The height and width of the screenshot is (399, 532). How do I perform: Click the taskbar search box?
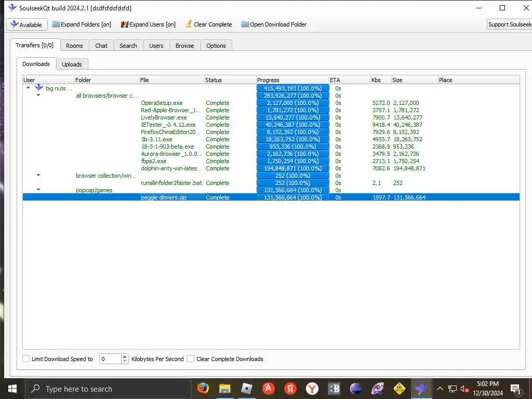(x=108, y=389)
